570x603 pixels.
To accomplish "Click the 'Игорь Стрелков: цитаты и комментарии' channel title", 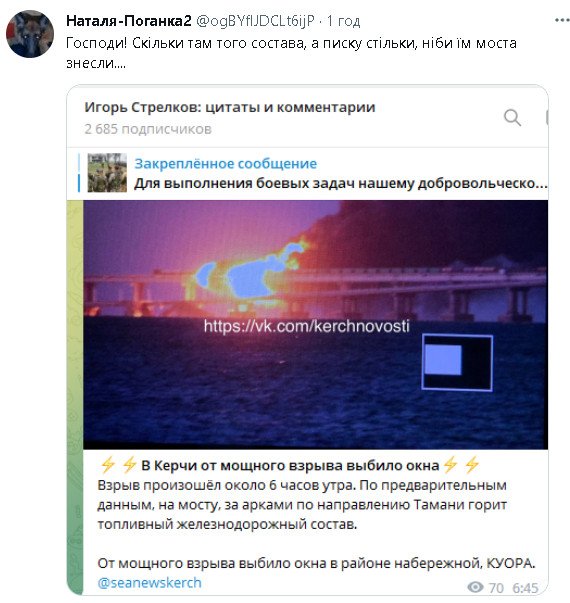I will pyautogui.click(x=230, y=107).
